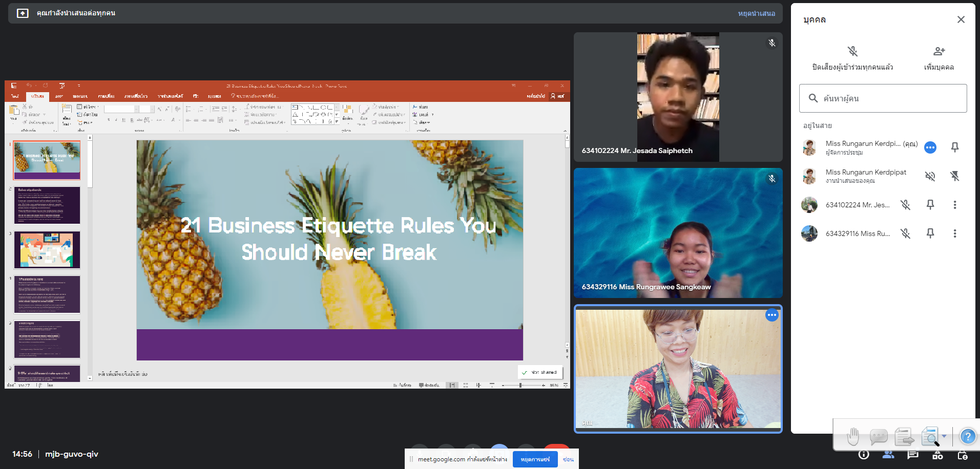
Task: Click the blue help question mark icon
Action: (x=967, y=437)
